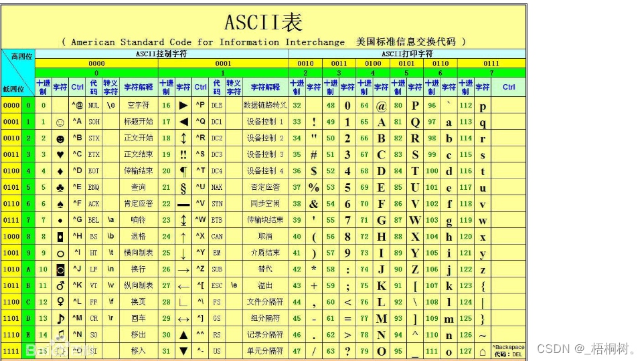
Task: Click the 'CAN' code cell
Action: click(217, 237)
